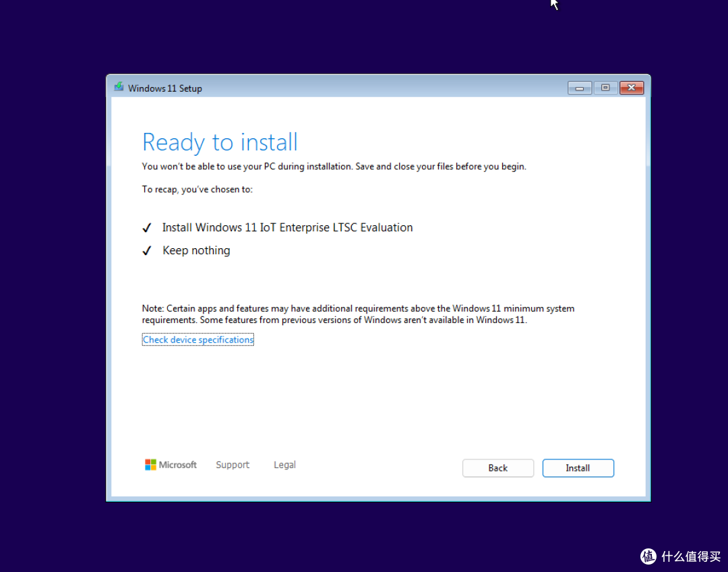The width and height of the screenshot is (728, 572).
Task: Click the checkmark beside Install Windows 11 IoT
Action: coord(147,228)
